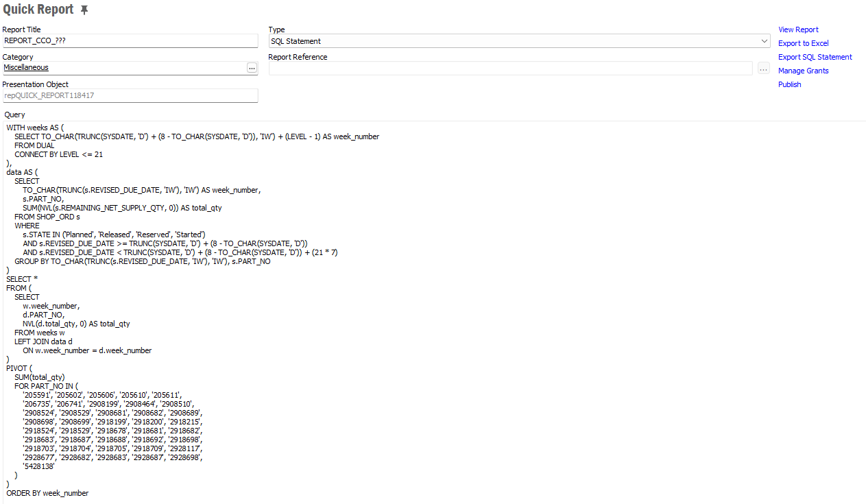Publish the quick report
The width and height of the screenshot is (866, 504).
[x=789, y=84]
